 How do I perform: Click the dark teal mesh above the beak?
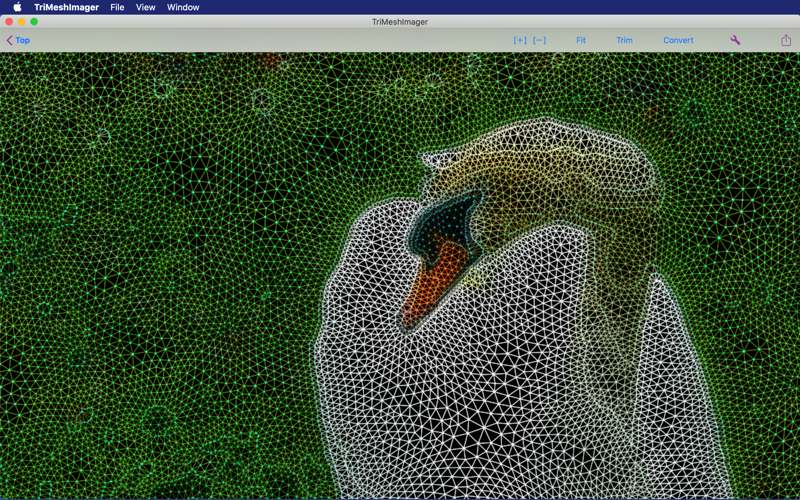click(445, 222)
